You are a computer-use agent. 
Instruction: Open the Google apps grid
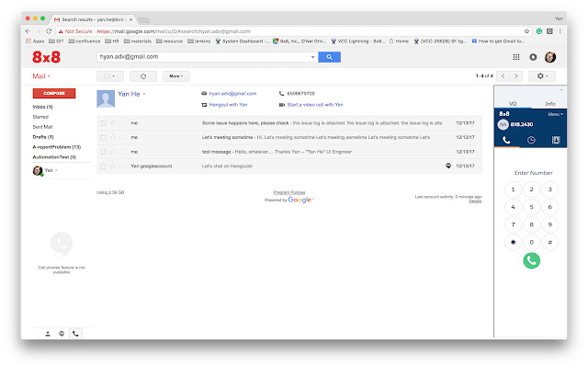[516, 57]
